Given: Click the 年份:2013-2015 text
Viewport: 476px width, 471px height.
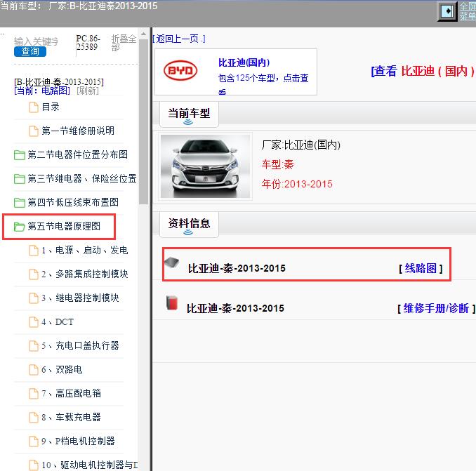Looking at the screenshot, I should coord(297,184).
